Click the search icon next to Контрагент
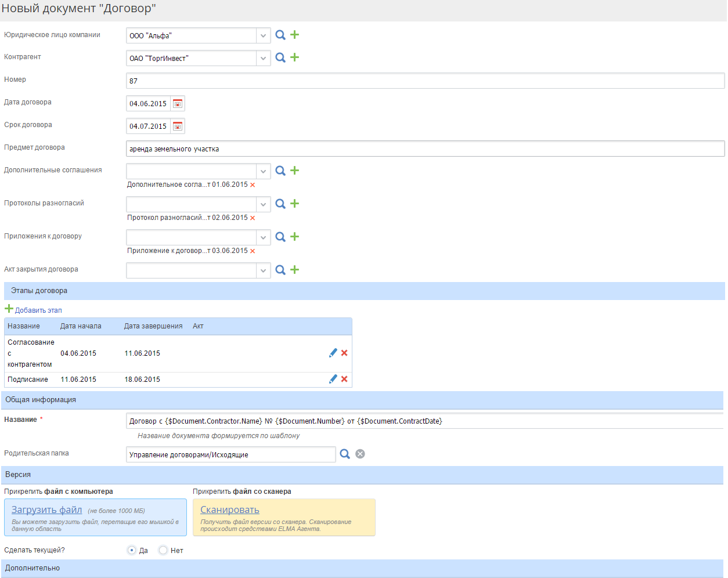The image size is (728, 578). click(280, 57)
